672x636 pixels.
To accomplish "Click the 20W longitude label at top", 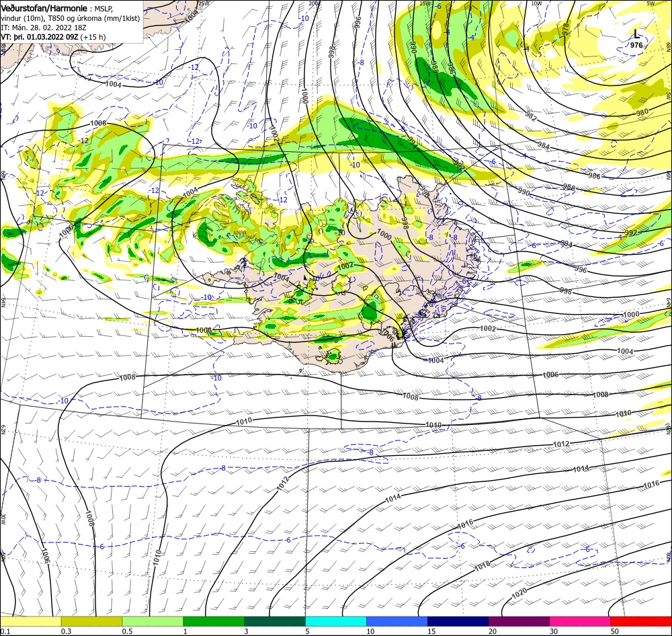I will tap(314, 3).
